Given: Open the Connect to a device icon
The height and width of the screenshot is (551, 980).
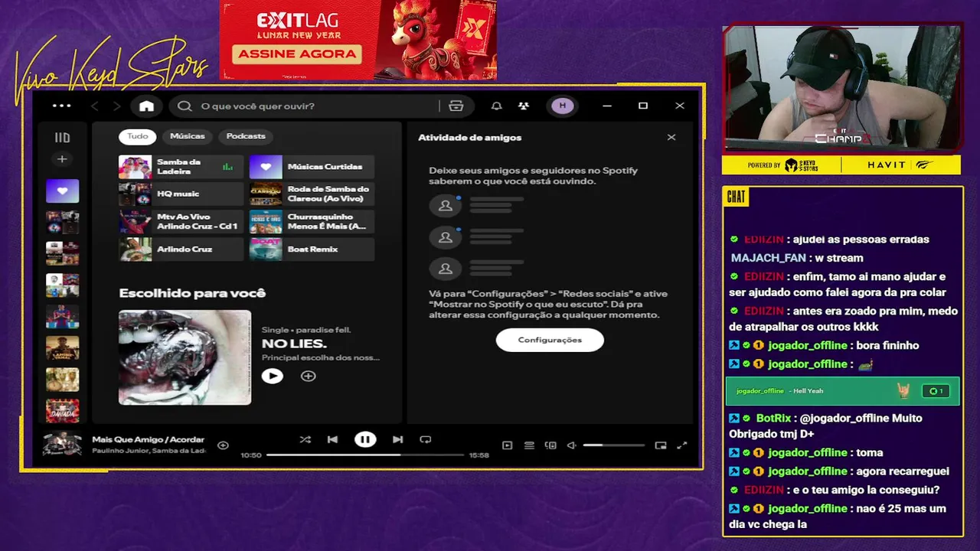Looking at the screenshot, I should [550, 445].
